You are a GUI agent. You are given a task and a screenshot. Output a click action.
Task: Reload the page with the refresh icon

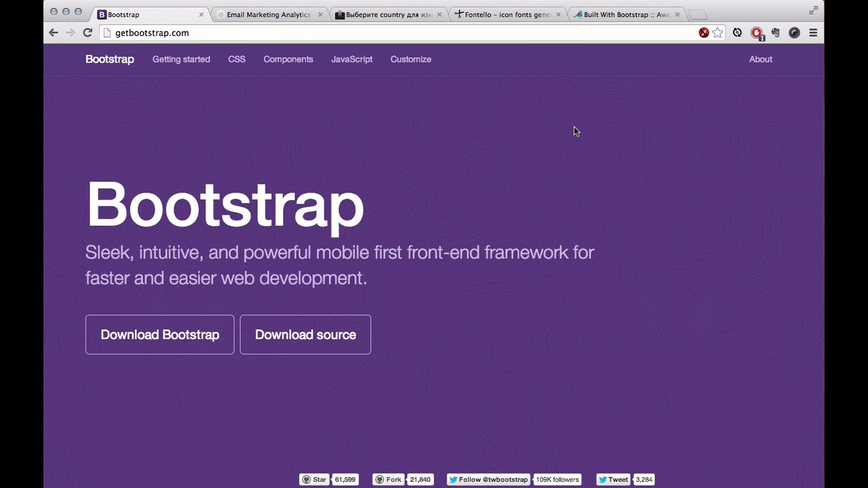(87, 33)
